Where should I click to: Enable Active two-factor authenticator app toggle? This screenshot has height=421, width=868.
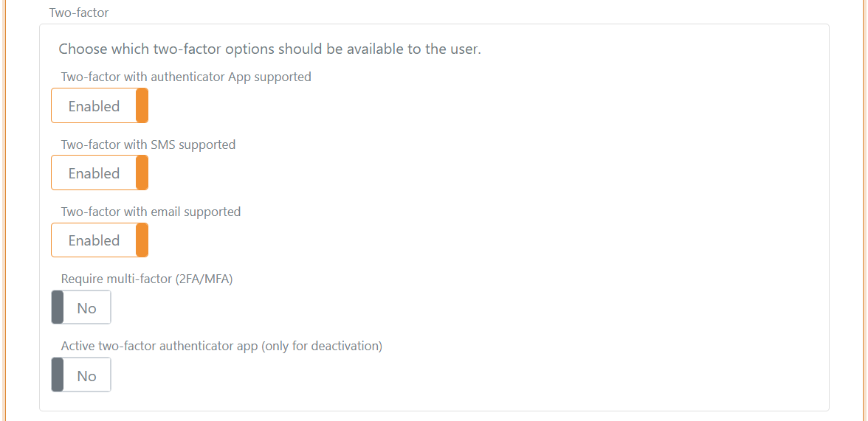click(81, 374)
